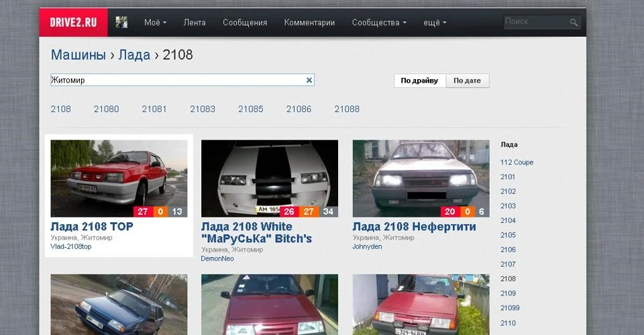Select 2106 in the sidebar model list

pos(508,250)
